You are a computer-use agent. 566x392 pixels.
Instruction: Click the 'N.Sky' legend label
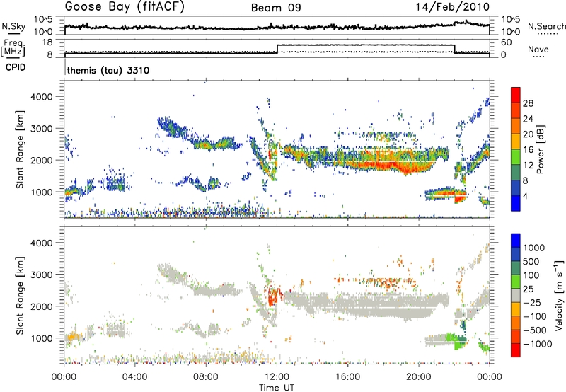pyautogui.click(x=13, y=26)
